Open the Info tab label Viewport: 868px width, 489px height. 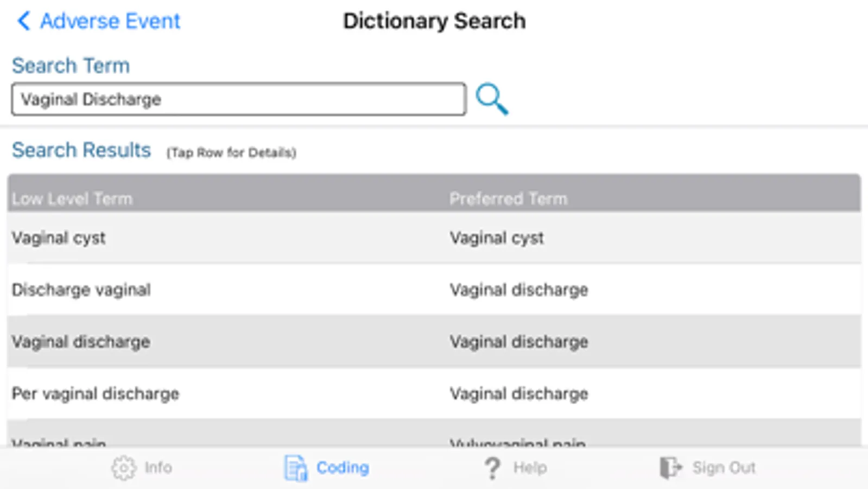158,468
